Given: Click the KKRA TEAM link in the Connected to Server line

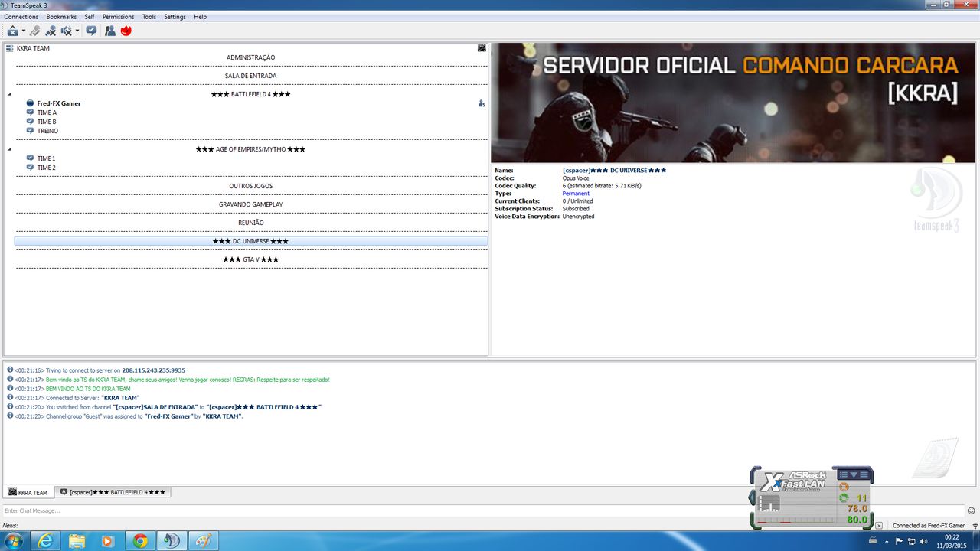Looking at the screenshot, I should [x=120, y=398].
